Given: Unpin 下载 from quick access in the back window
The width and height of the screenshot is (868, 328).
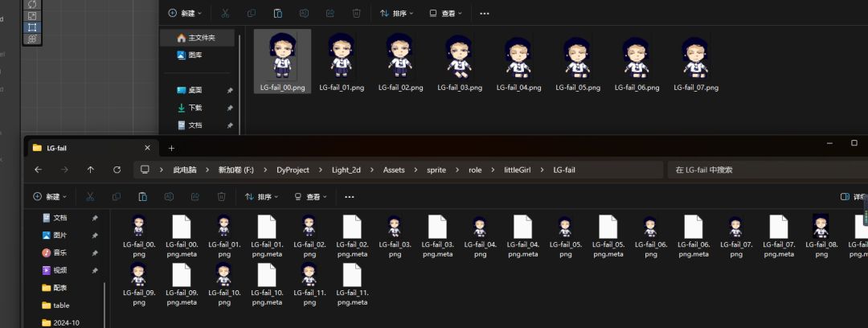Looking at the screenshot, I should 230,108.
